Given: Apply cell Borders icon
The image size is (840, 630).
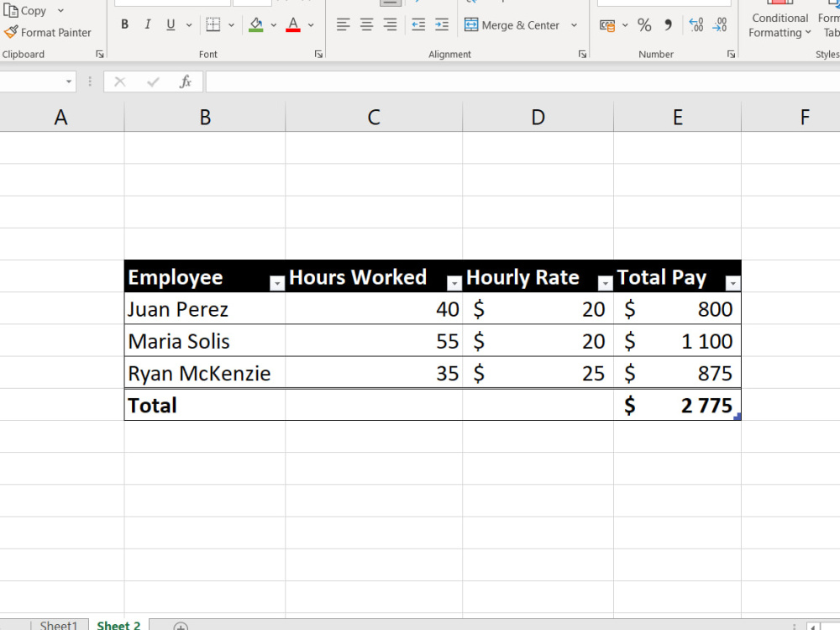Looking at the screenshot, I should coord(213,24).
